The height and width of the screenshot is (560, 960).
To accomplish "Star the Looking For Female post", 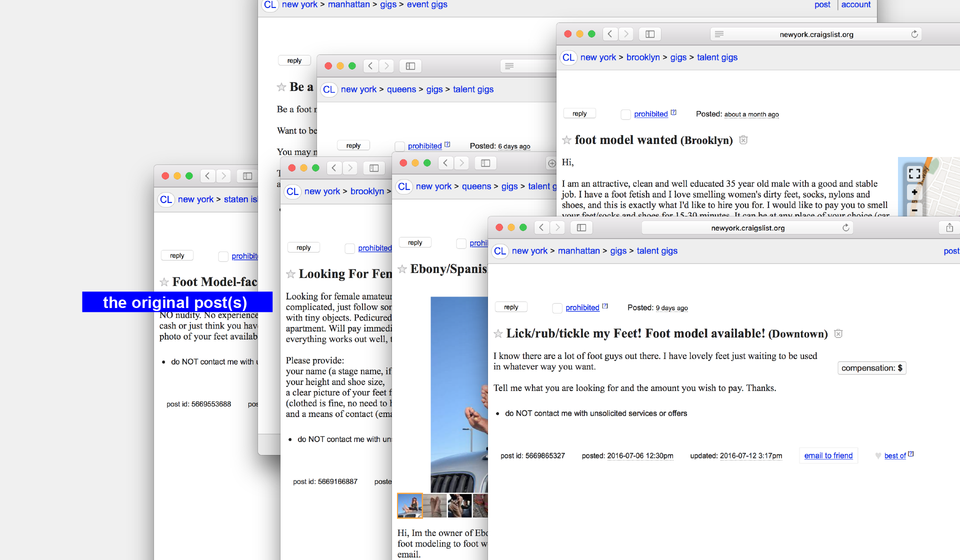I will tap(290, 274).
